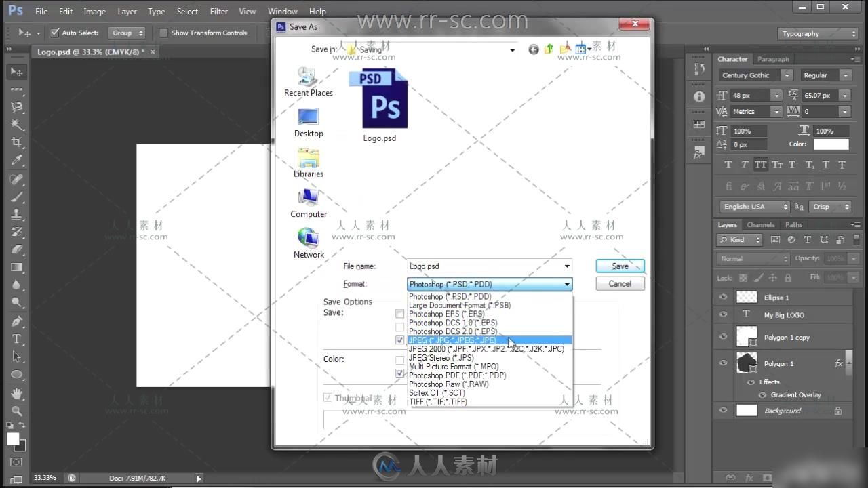Open the Format dropdown arrow
This screenshot has height=488, width=868.
click(567, 284)
